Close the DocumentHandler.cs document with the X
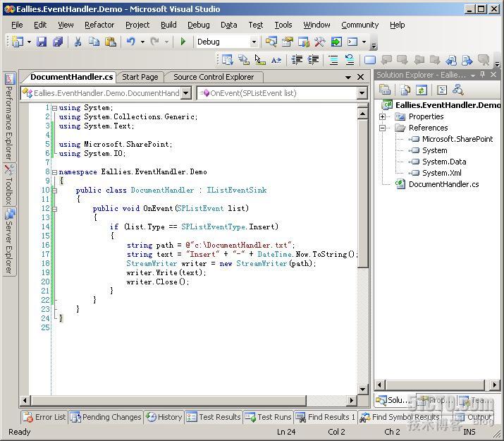This screenshot has height=441, width=504. (361, 77)
